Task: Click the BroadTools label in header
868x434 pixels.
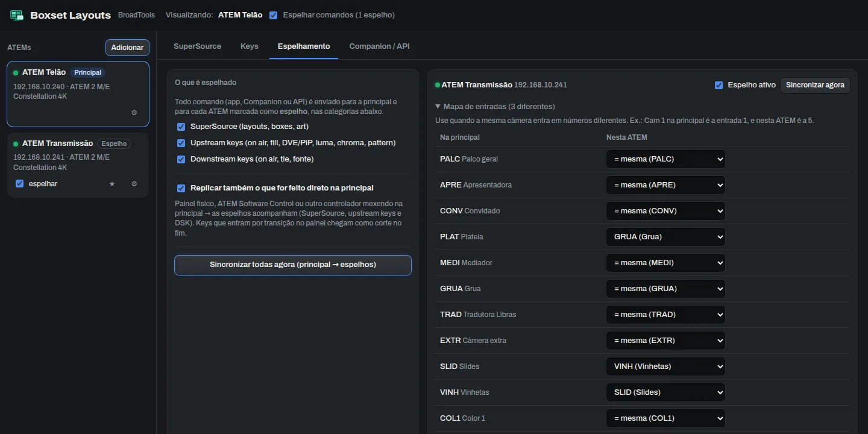Action: click(136, 15)
